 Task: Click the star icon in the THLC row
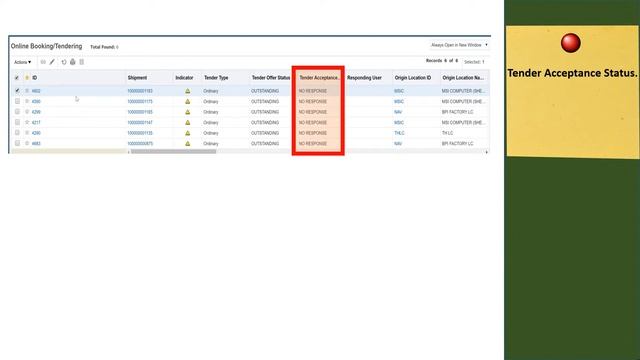point(27,133)
